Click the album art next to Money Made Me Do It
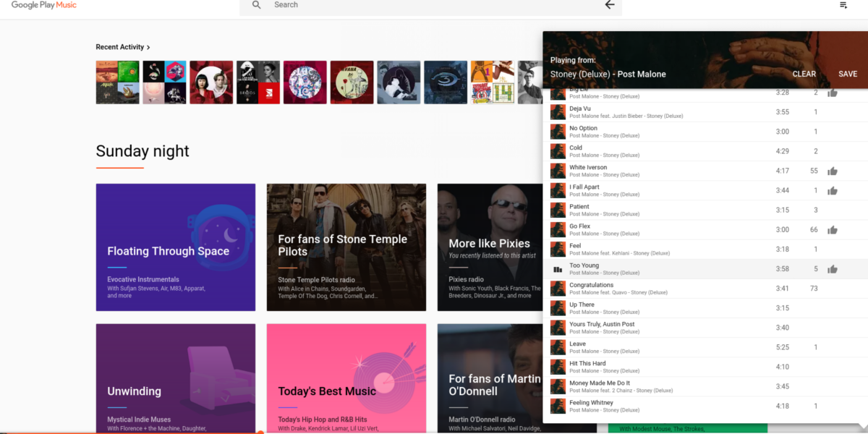 pos(558,386)
